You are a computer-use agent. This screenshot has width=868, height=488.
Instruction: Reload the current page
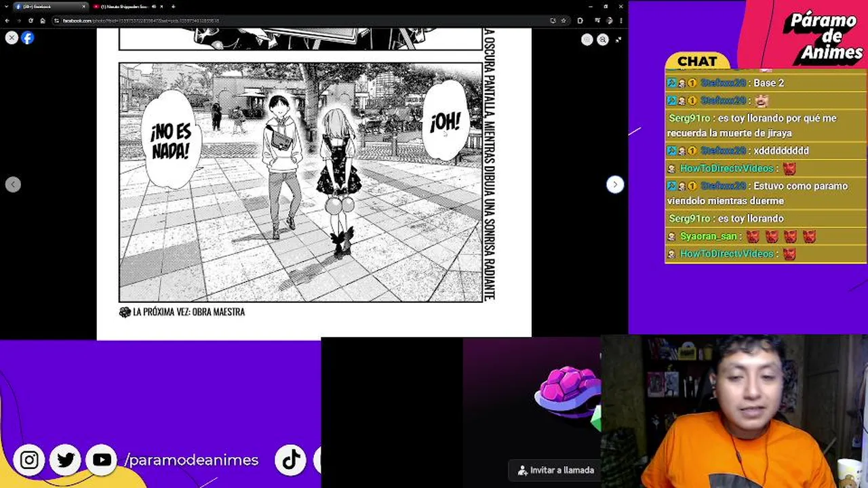[31, 20]
